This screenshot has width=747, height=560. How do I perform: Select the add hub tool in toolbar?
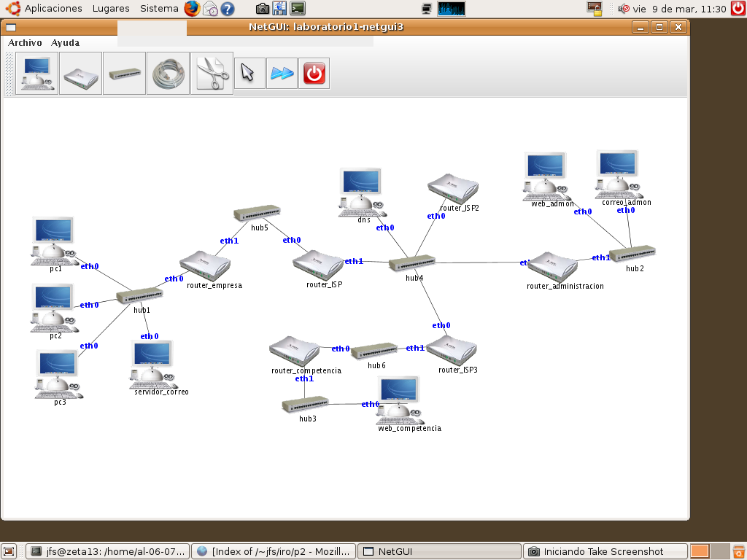coord(124,73)
